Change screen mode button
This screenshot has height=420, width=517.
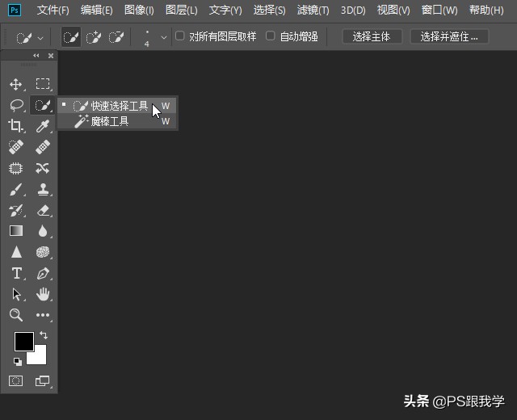(42, 381)
